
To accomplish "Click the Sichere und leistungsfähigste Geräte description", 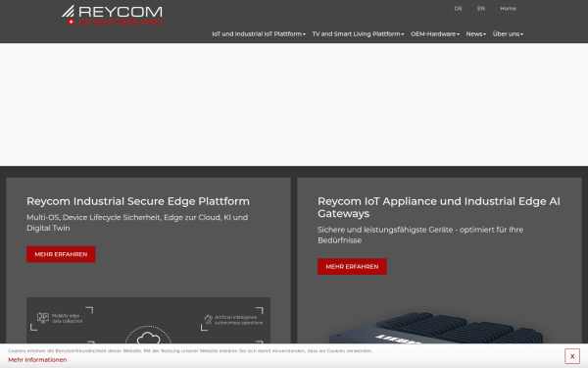I will [420, 236].
